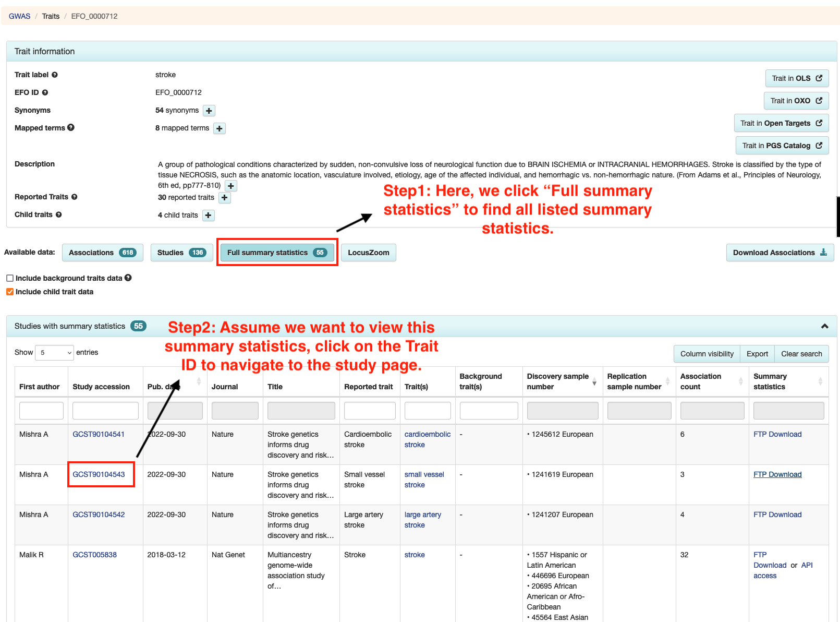
Task: Open Trait in OLS external link
Action: point(796,78)
